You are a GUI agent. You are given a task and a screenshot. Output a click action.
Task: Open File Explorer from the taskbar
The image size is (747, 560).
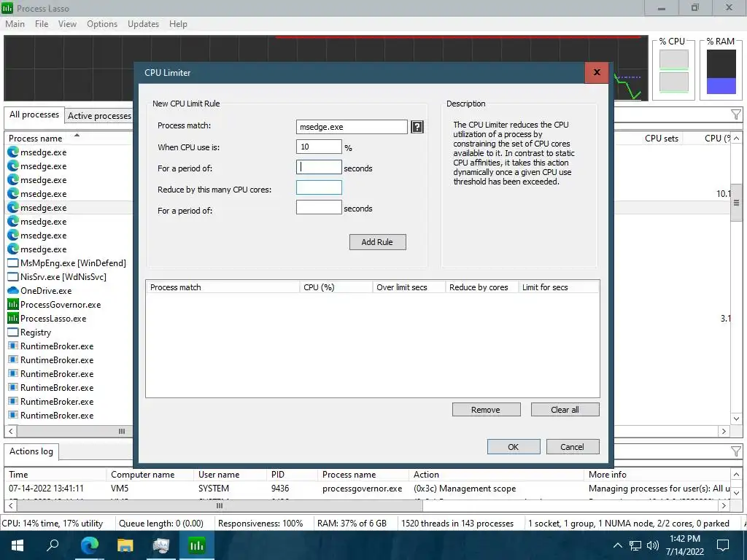click(125, 545)
